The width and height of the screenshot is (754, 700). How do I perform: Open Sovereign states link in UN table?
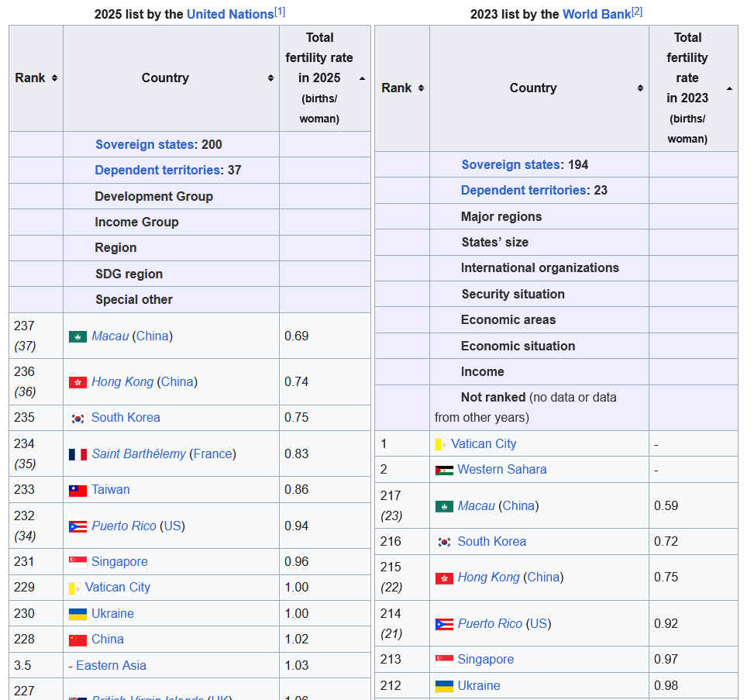click(x=144, y=144)
